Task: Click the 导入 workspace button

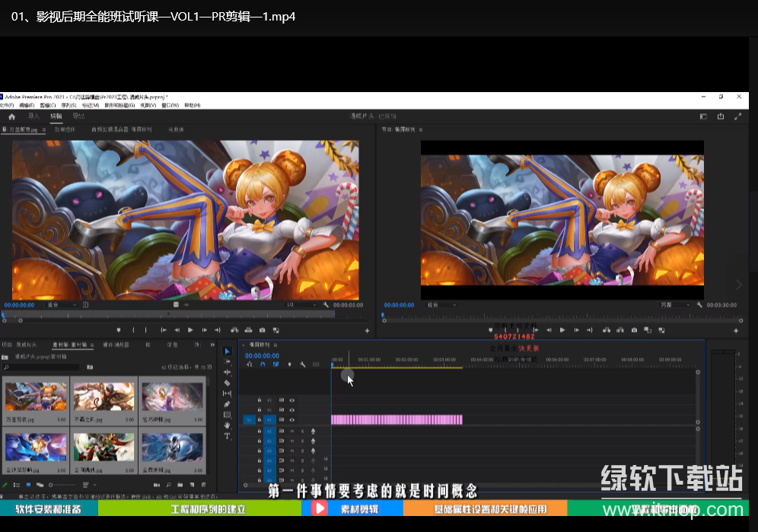Action: tap(33, 116)
